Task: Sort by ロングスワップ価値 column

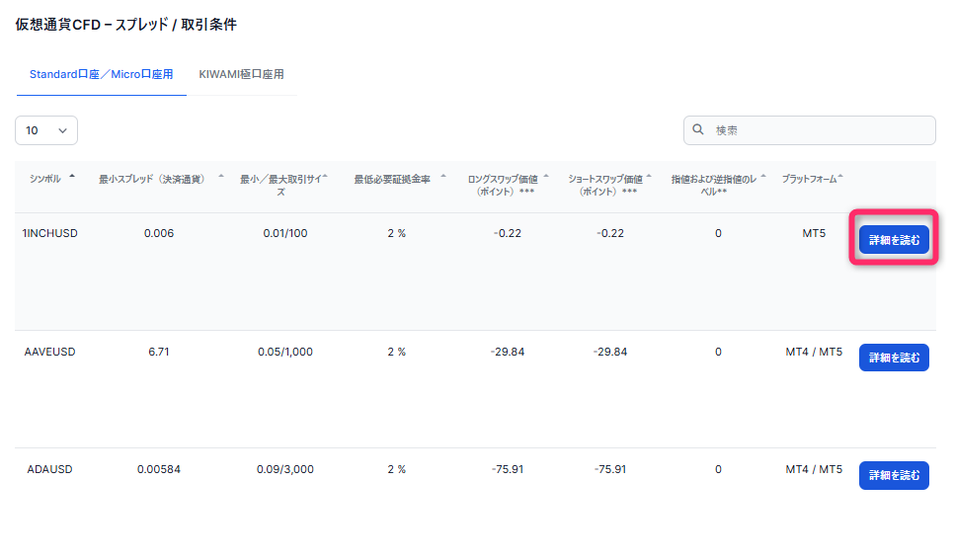Action: tap(503, 185)
